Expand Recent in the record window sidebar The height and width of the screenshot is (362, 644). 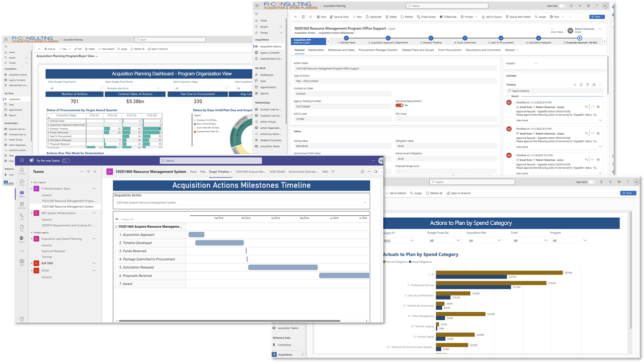pyautogui.click(x=281, y=27)
